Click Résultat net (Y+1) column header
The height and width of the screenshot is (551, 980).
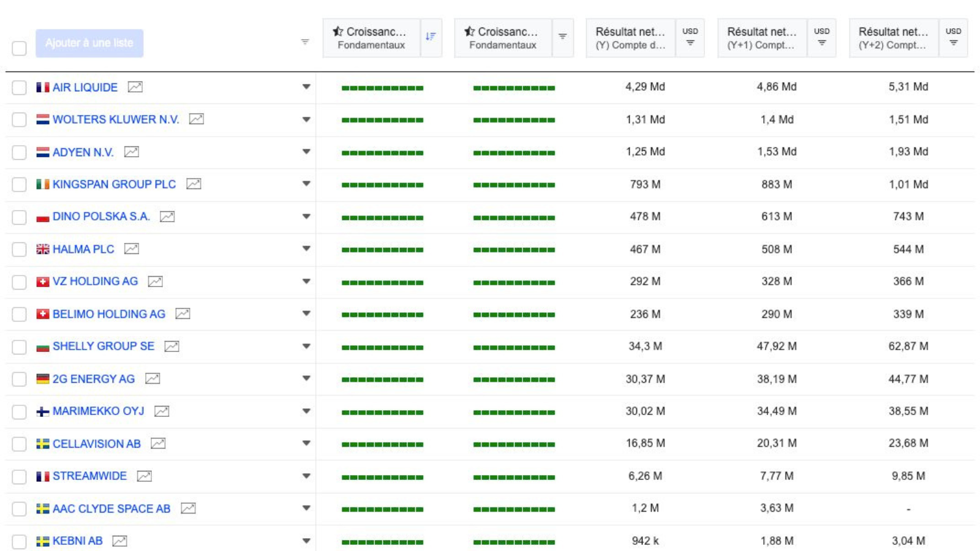tap(763, 37)
